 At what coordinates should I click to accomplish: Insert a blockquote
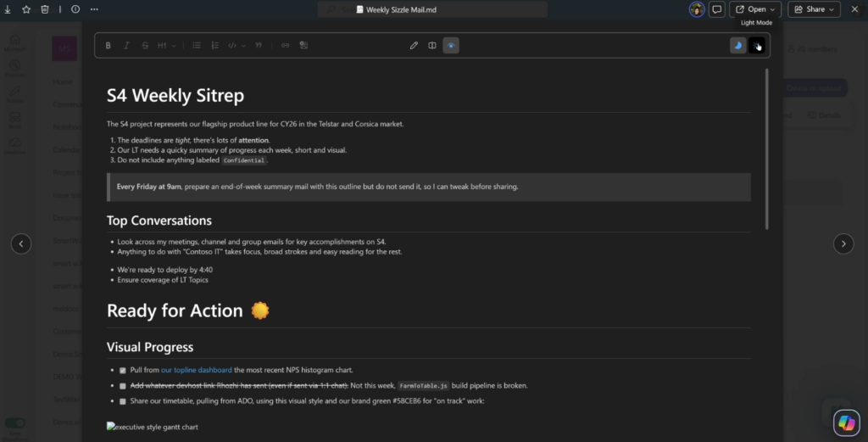(x=259, y=46)
